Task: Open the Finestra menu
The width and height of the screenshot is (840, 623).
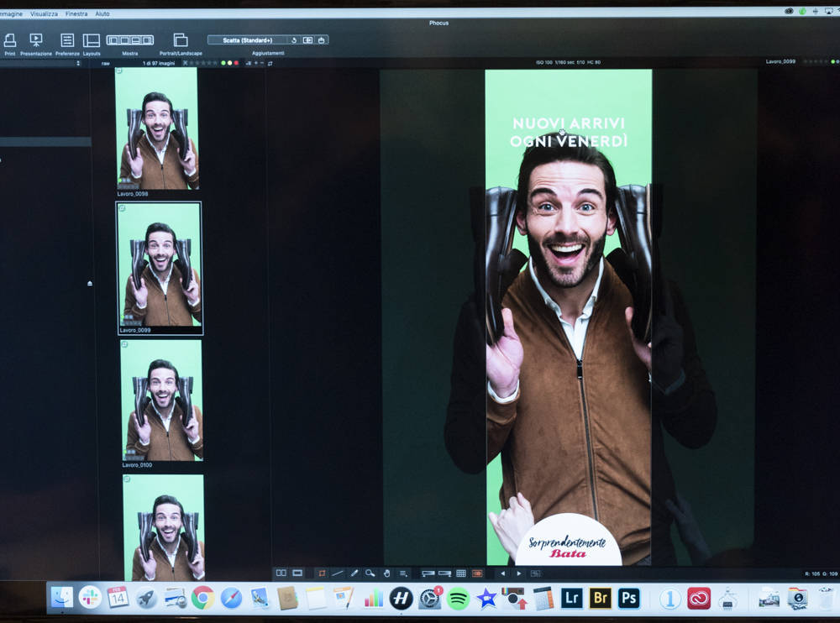Action: (x=76, y=14)
